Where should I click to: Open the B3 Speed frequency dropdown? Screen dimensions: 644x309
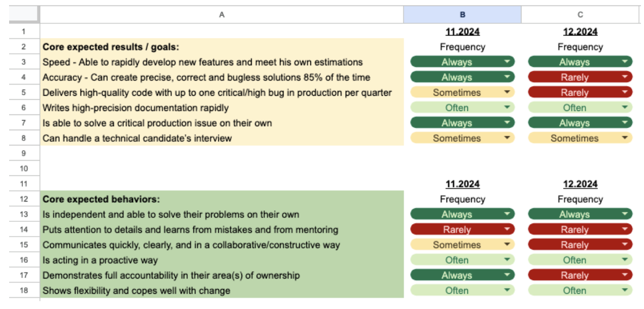[462, 62]
